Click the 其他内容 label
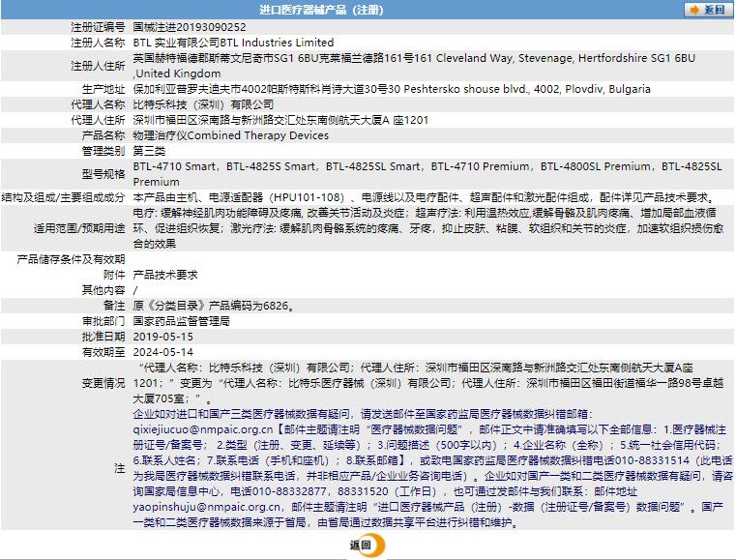 (103, 290)
